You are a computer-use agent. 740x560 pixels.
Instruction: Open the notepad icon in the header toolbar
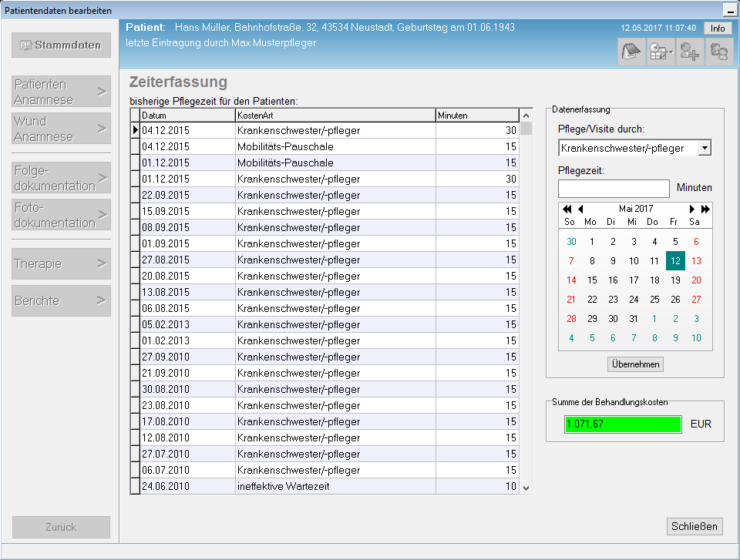tap(631, 52)
